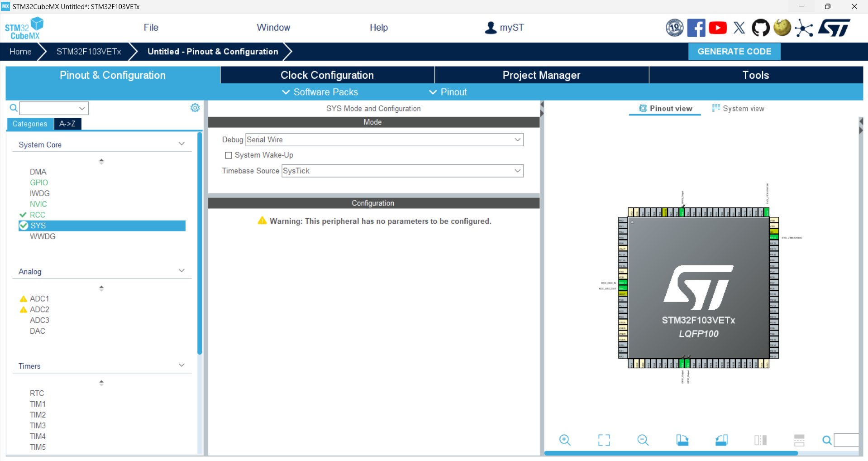Viewport: 868px width, 461px height.
Task: Toggle the split vertical view icon
Action: pos(760,440)
